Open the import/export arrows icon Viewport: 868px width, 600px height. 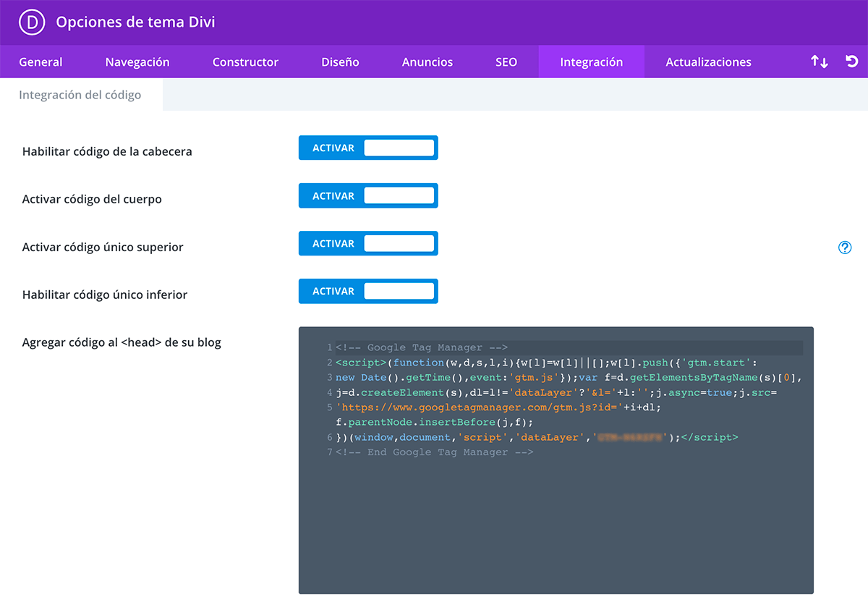point(819,62)
